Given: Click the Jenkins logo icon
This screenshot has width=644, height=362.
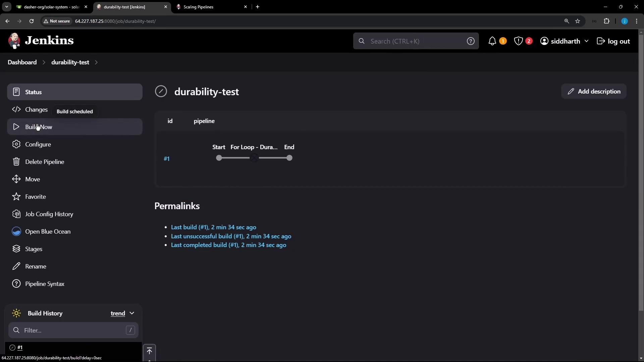Looking at the screenshot, I should point(14,41).
